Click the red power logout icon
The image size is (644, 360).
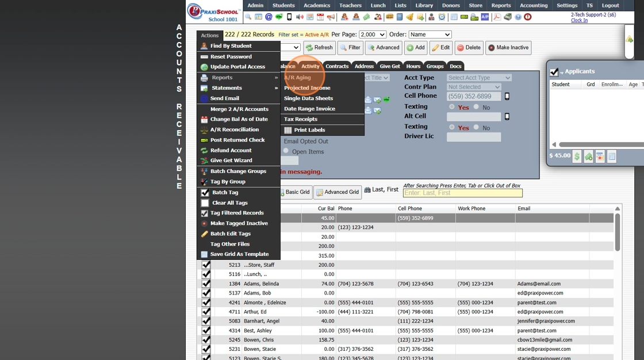point(528,17)
